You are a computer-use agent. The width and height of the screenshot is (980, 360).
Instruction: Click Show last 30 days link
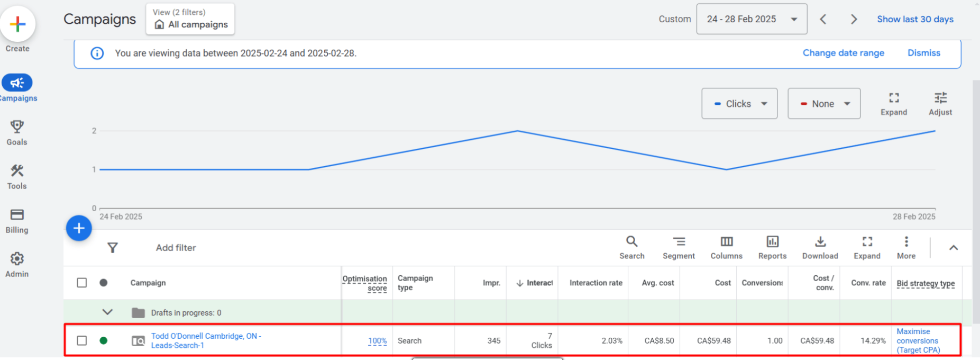click(x=915, y=19)
